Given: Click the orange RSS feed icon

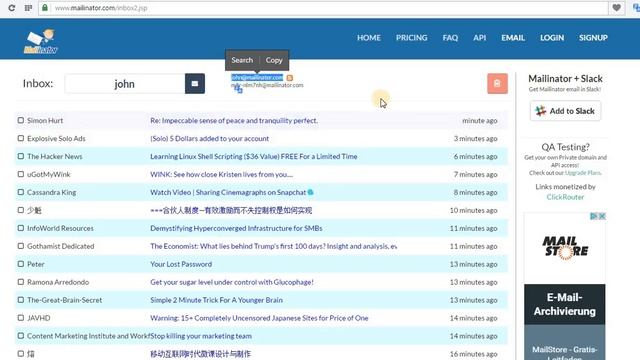Looking at the screenshot, I should (x=289, y=78).
